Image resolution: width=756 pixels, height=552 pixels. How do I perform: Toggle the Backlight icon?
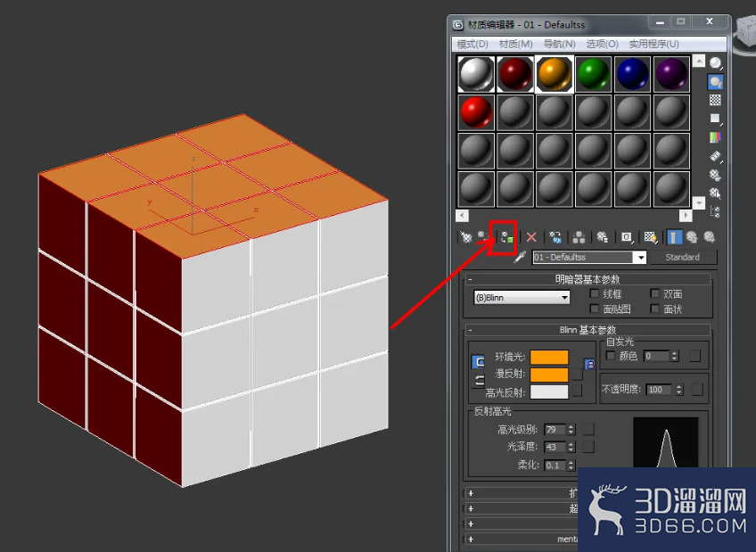(716, 82)
